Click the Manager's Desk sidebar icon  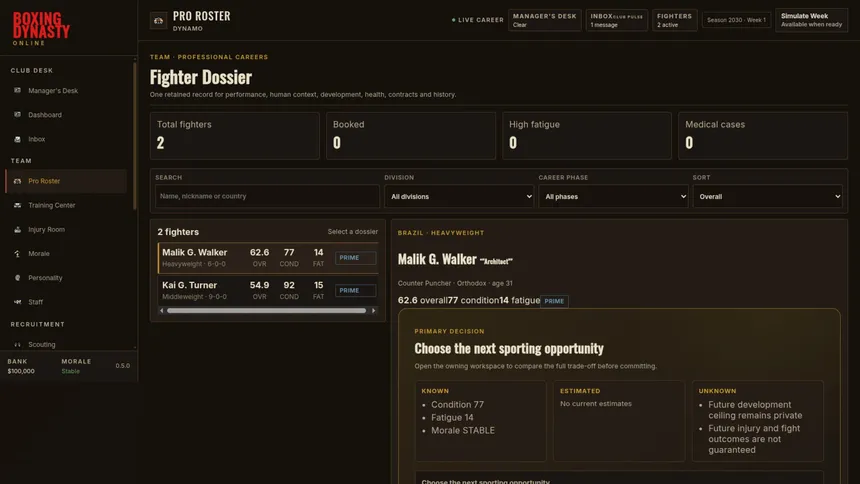(x=18, y=91)
